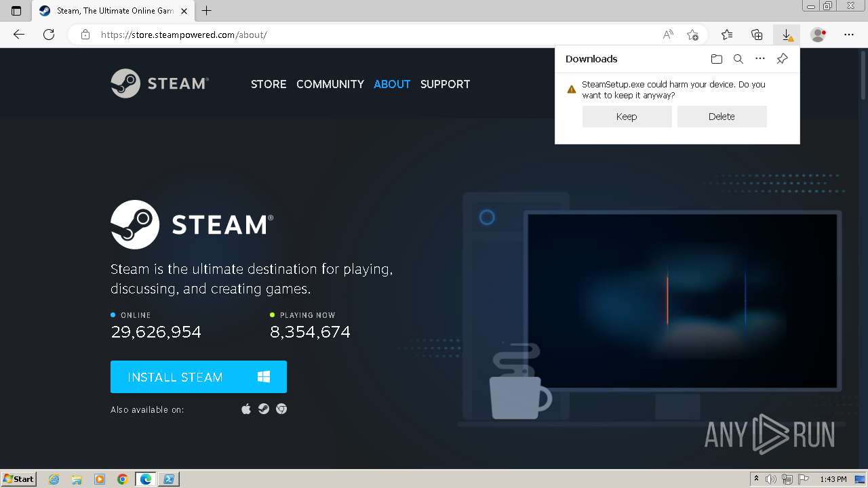Open the browser profile menu
The width and height of the screenshot is (868, 488).
818,35
